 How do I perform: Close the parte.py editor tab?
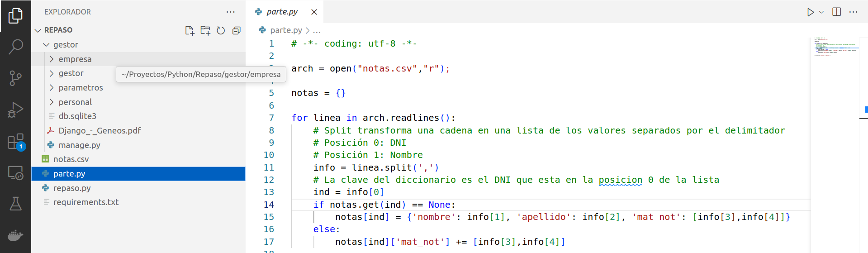314,12
